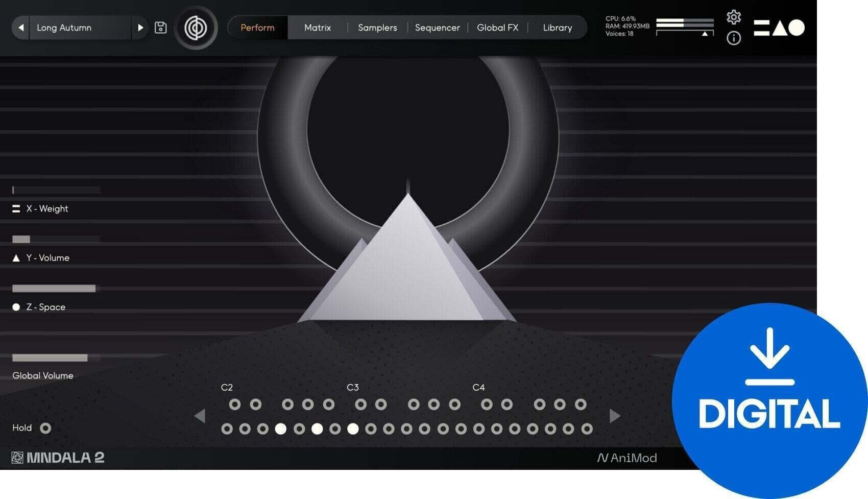Click the Global Volume slider
Viewport: 868px width, 499px height.
point(56,358)
